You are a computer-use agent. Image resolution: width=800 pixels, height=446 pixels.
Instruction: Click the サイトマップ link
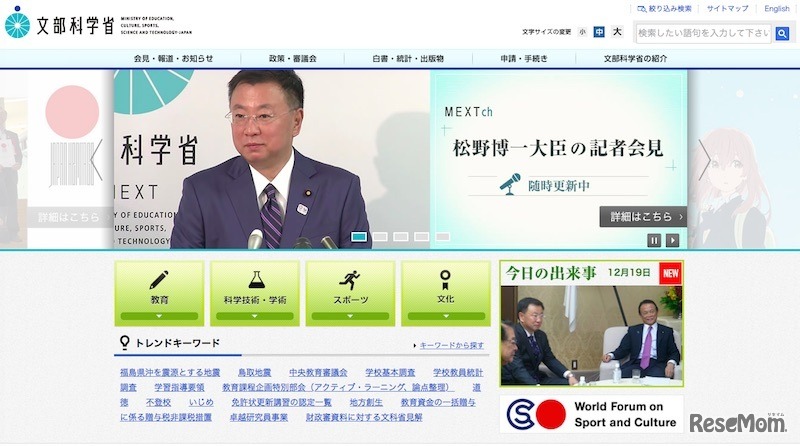point(728,9)
